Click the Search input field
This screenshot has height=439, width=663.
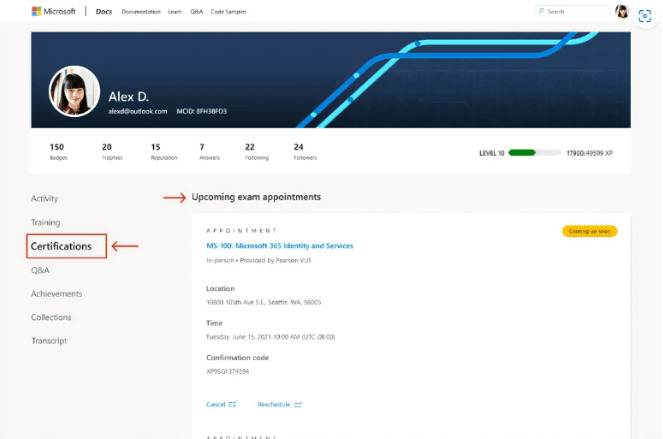573,11
